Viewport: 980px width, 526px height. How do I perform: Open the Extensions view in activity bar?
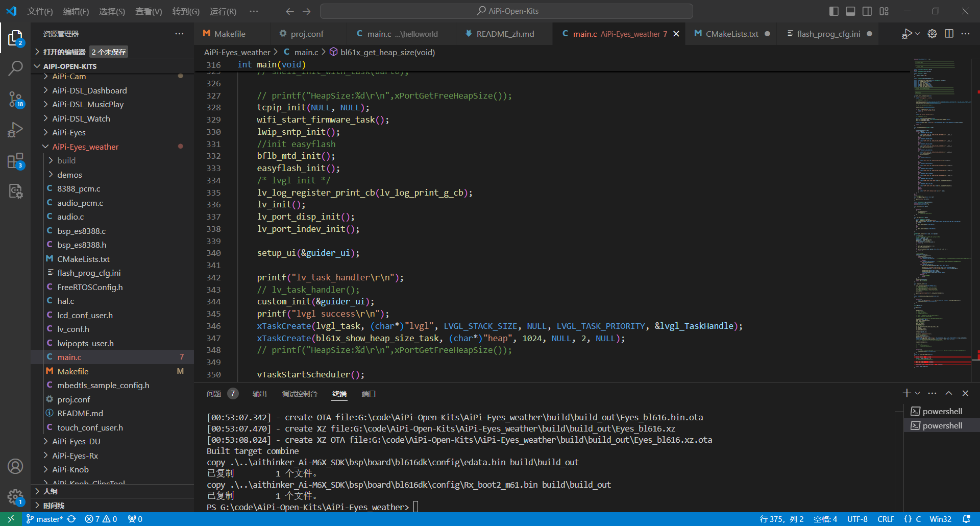click(15, 161)
